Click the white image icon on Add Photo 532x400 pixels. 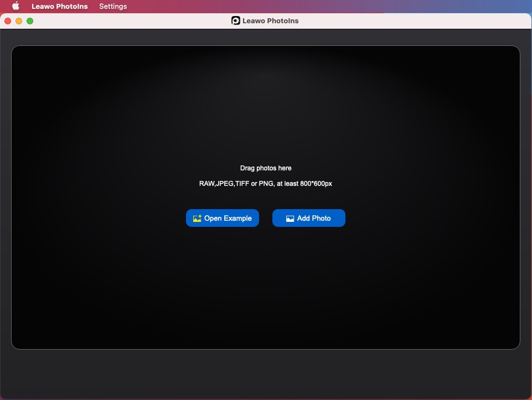(x=290, y=219)
